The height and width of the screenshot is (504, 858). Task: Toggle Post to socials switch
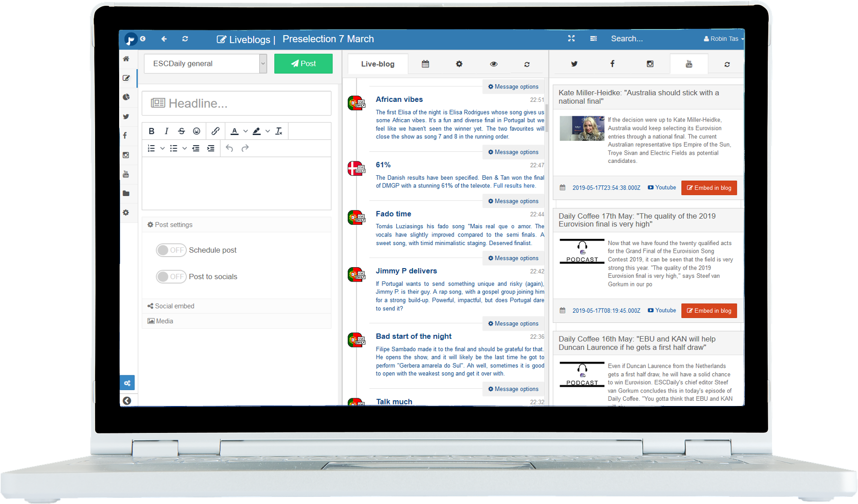pyautogui.click(x=171, y=277)
